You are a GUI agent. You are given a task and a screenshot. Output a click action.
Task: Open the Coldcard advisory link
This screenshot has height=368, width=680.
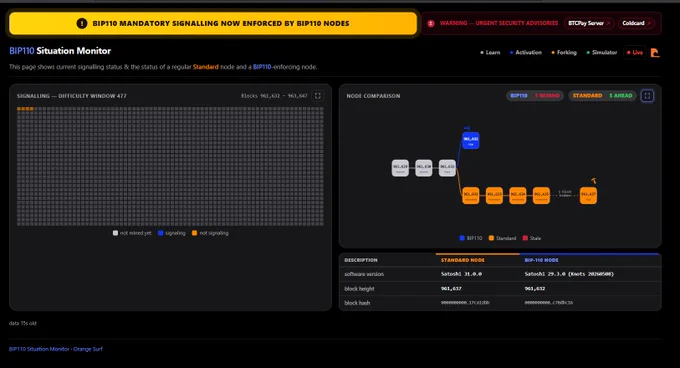point(636,23)
